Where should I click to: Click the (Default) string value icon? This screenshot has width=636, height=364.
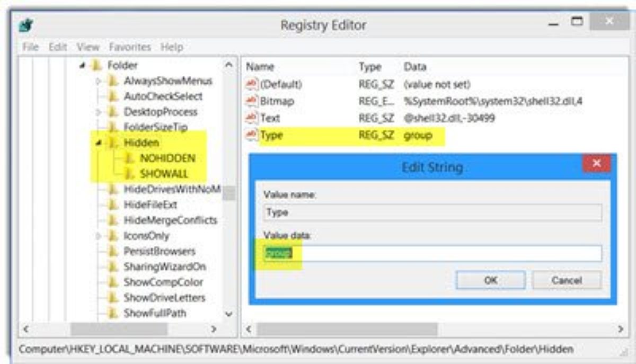[252, 84]
